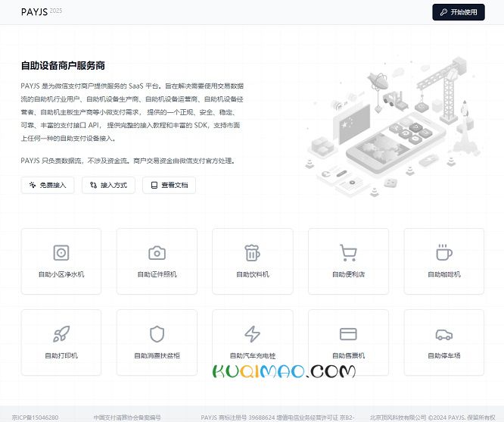Click the 自助设备商户服务商 heading
The height and width of the screenshot is (422, 504).
(63, 66)
